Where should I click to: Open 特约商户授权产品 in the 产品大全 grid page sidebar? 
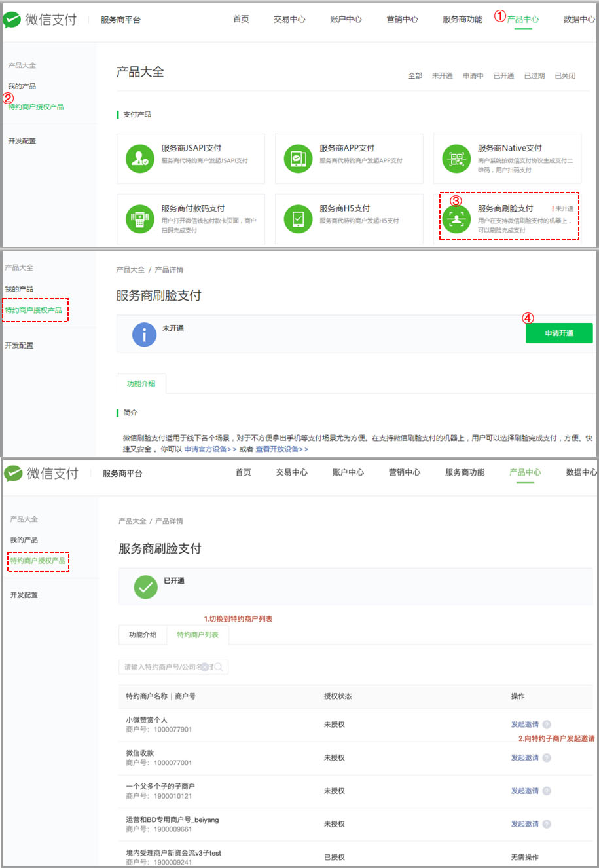pyautogui.click(x=36, y=107)
